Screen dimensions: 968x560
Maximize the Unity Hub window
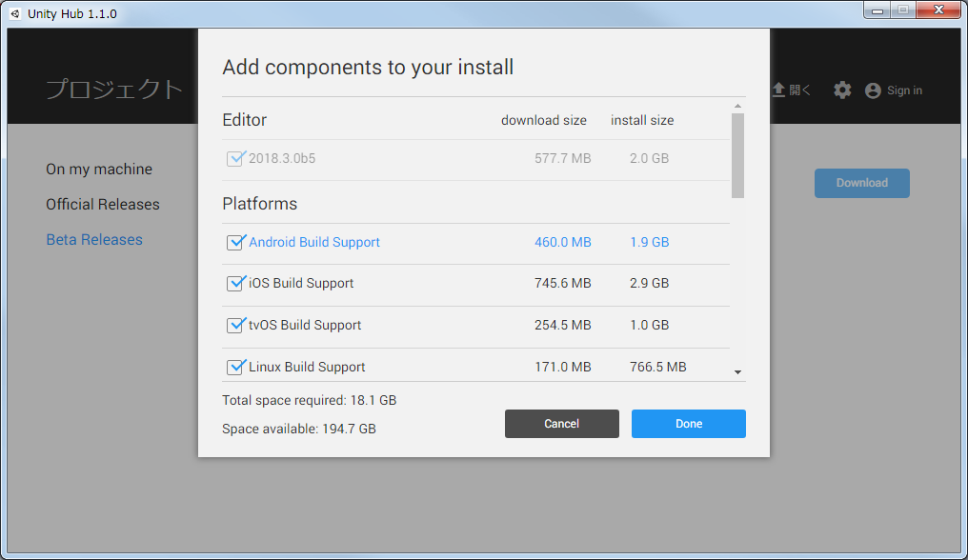[x=903, y=10]
